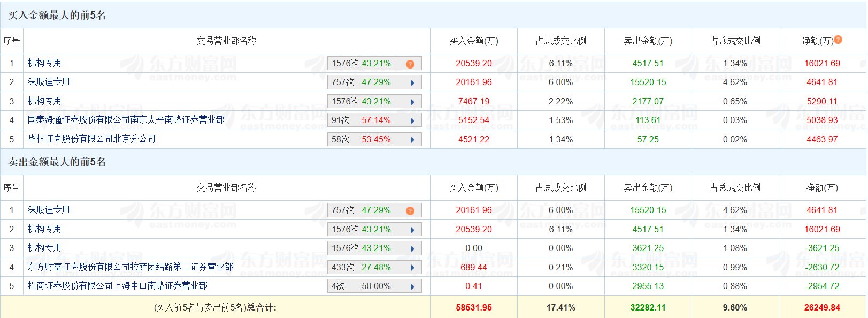This screenshot has height=318, width=868.
Task: Click the 卖出金额最大的前5名 section title
Action: (57, 162)
